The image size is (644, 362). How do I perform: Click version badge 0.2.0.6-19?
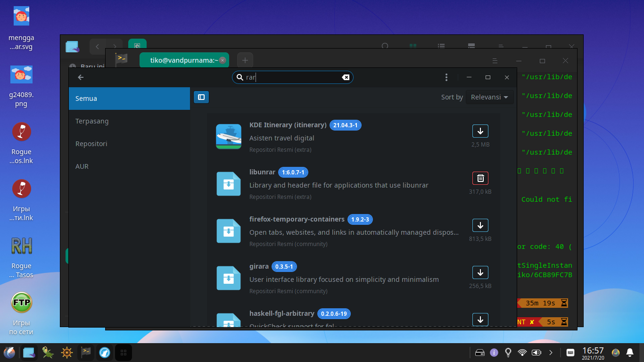pyautogui.click(x=334, y=314)
